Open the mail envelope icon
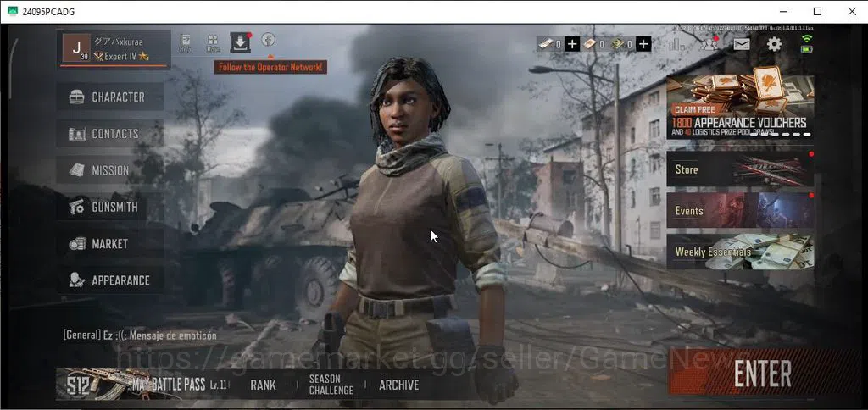Viewport: 868px width, 410px height. pyautogui.click(x=742, y=44)
